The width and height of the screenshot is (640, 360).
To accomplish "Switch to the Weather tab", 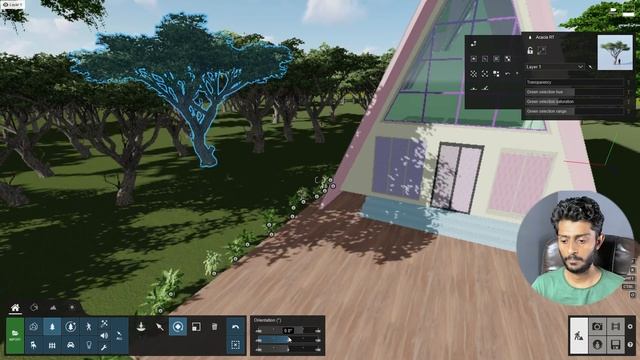I will tap(72, 307).
